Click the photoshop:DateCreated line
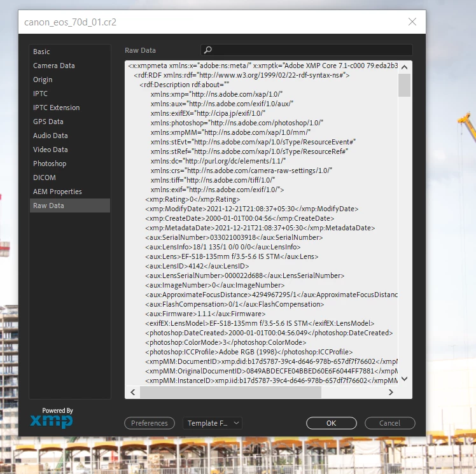This screenshot has height=474, width=476. tap(269, 333)
